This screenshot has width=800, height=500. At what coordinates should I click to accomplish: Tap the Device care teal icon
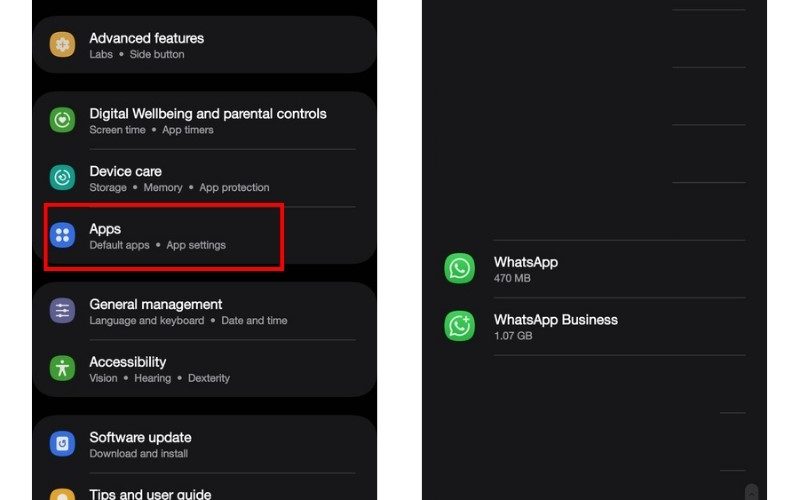tap(62, 178)
